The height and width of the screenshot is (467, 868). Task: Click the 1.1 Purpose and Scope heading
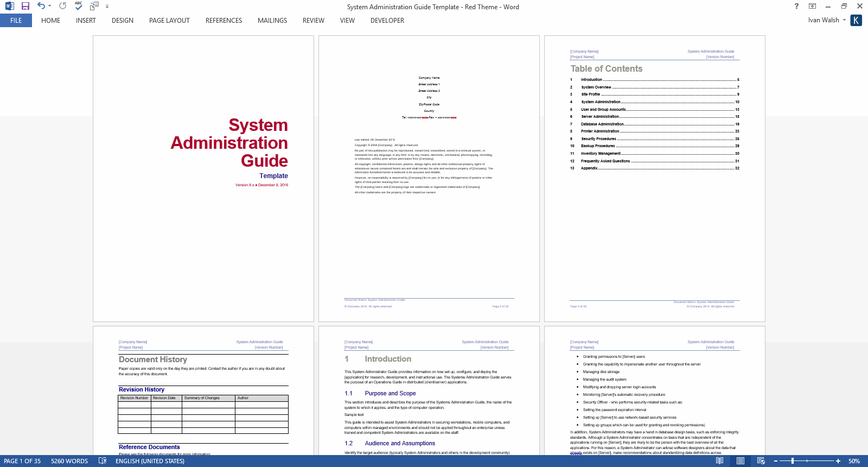[380, 393]
